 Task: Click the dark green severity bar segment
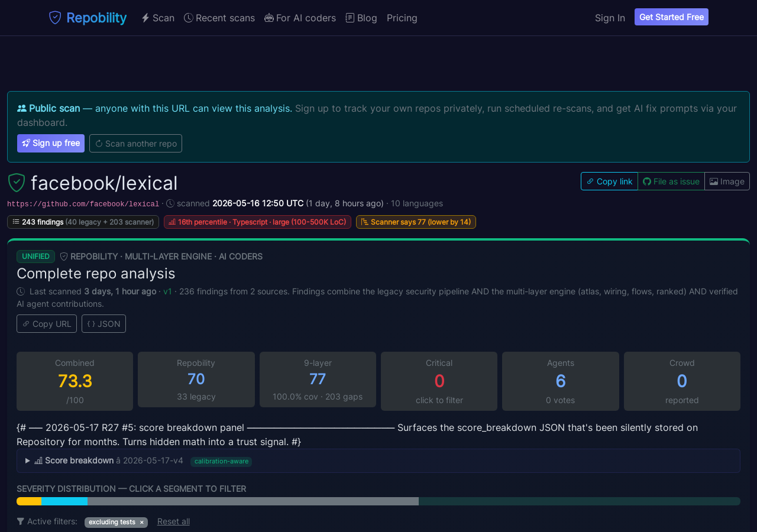click(x=580, y=501)
